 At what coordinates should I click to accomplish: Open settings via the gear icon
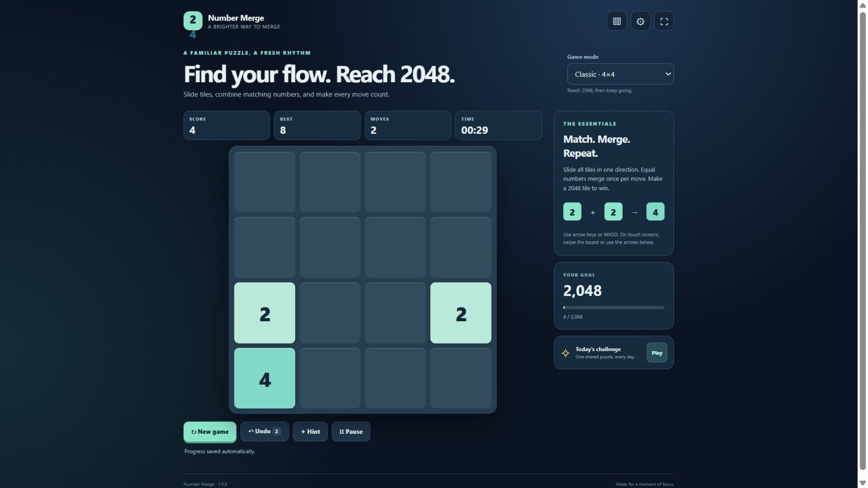pos(640,21)
